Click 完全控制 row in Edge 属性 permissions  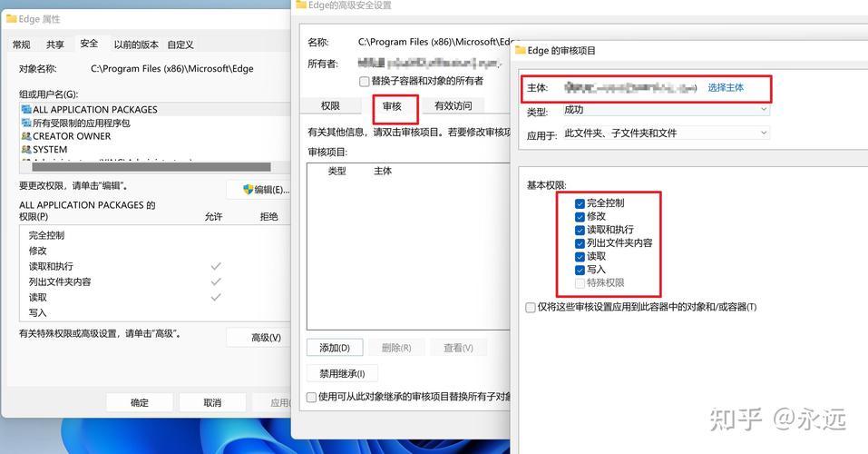coord(155,235)
